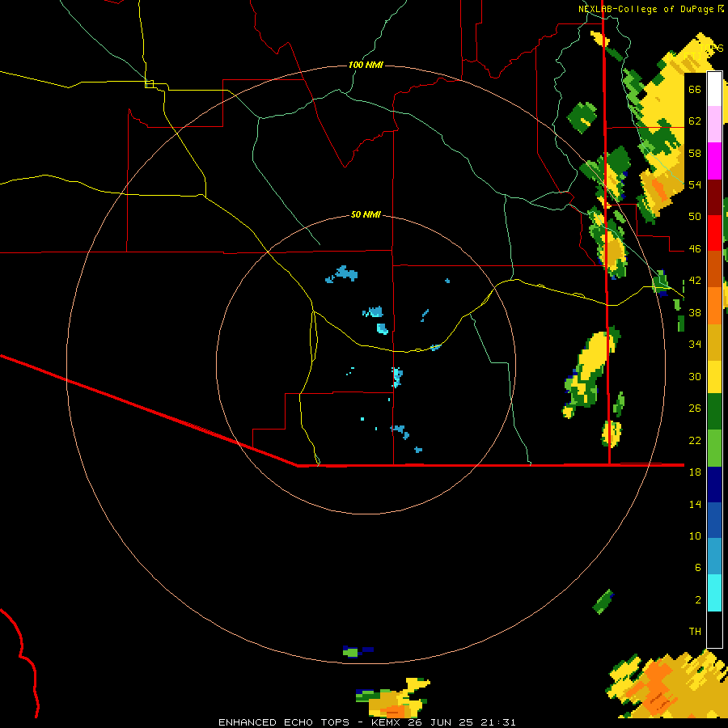Click the legend label "TH"
The height and width of the screenshot is (728, 728).
coord(695,632)
